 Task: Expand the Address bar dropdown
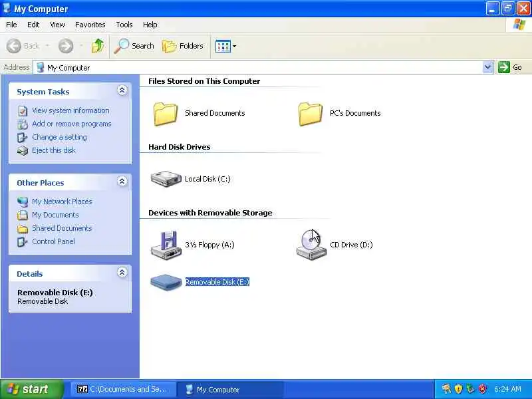(487, 67)
